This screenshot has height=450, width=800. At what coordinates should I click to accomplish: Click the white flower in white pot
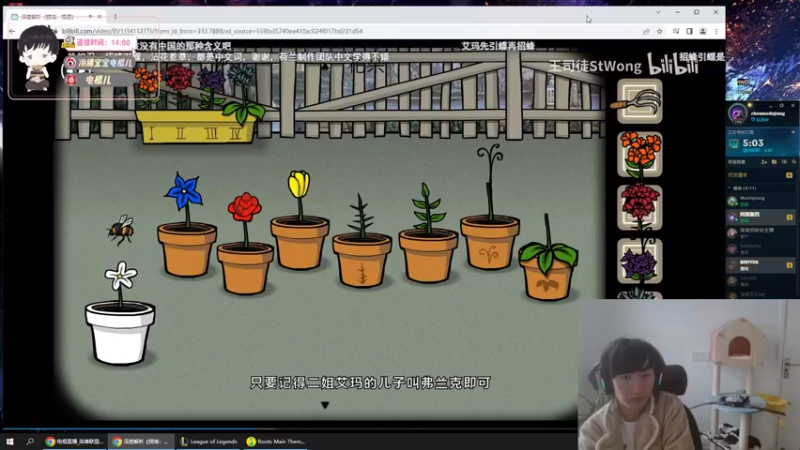click(x=120, y=313)
